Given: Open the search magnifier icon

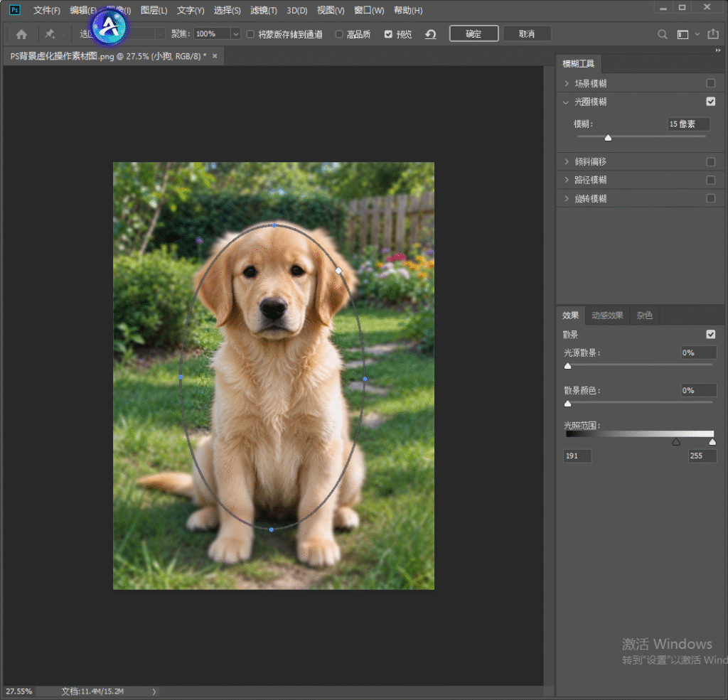Looking at the screenshot, I should [663, 34].
